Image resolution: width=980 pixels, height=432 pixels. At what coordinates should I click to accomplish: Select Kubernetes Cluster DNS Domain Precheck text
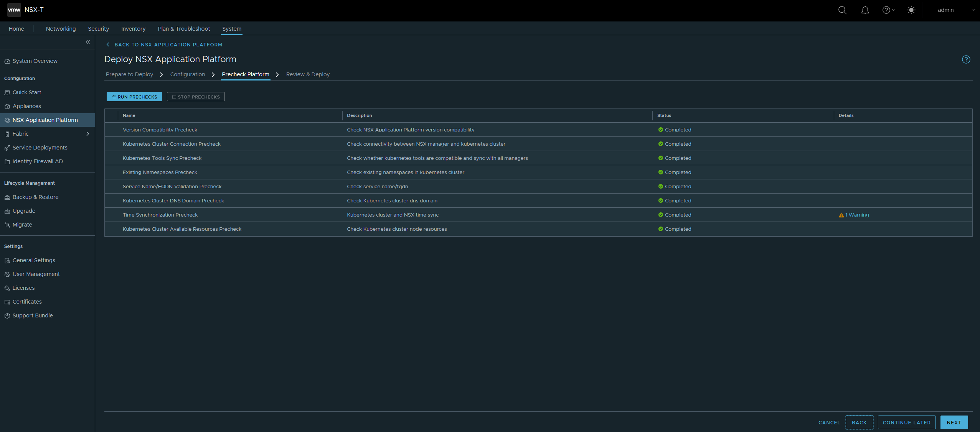pyautogui.click(x=173, y=201)
